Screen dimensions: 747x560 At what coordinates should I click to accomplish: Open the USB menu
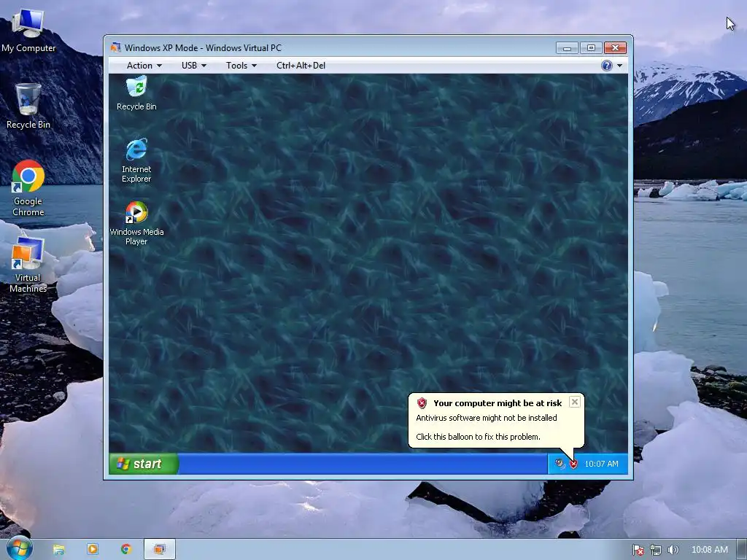pyautogui.click(x=194, y=66)
